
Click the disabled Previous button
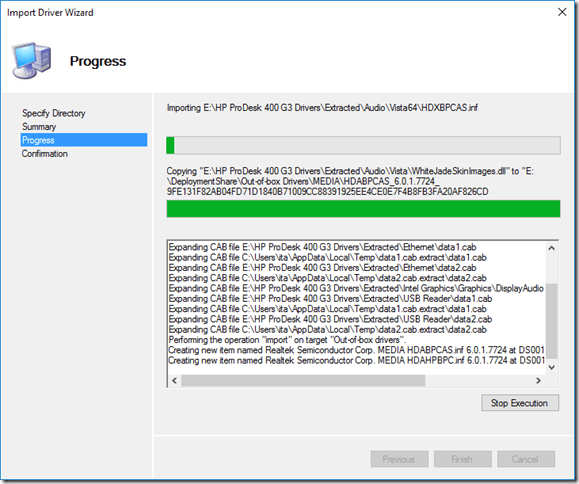click(399, 459)
